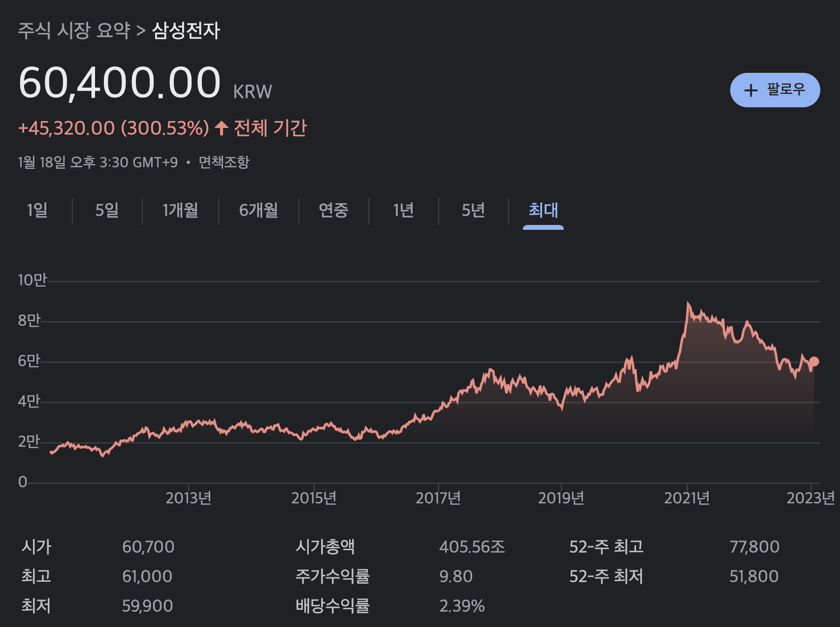Click the 52-주 최저 value 51,800
This screenshot has width=840, height=627.
754,576
